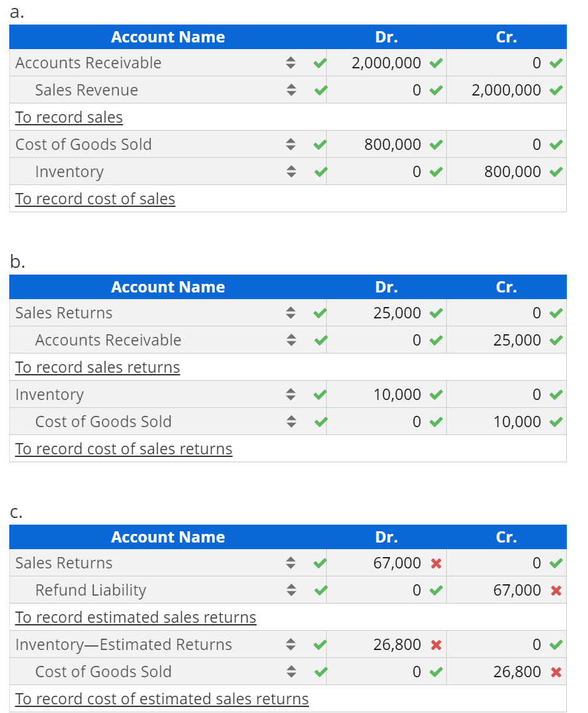Click "To record cost of estimated sales returns" link
The image size is (588, 713).
161,698
